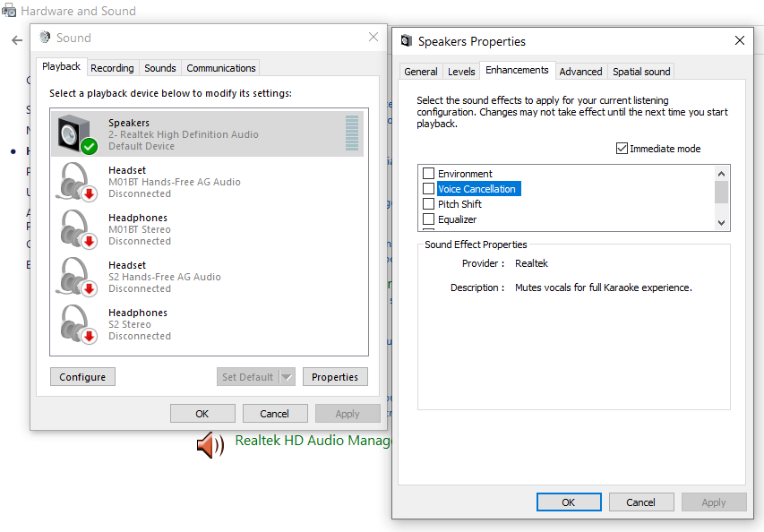This screenshot has width=764, height=532.
Task: Click the M01BT Stereo Headphones icon
Action: coord(76,229)
